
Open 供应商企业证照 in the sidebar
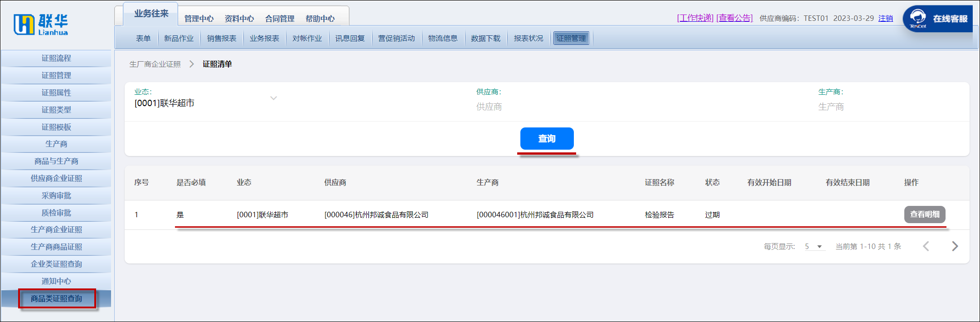56,178
